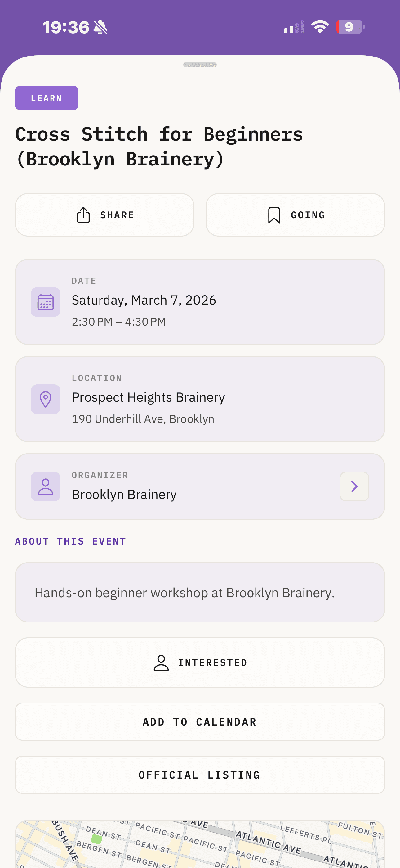Tap the low battery indicator

[349, 27]
